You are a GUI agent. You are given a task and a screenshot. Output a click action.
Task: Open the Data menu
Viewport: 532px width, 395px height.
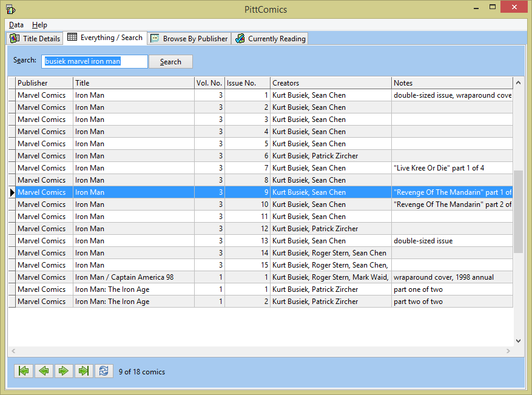click(x=16, y=25)
